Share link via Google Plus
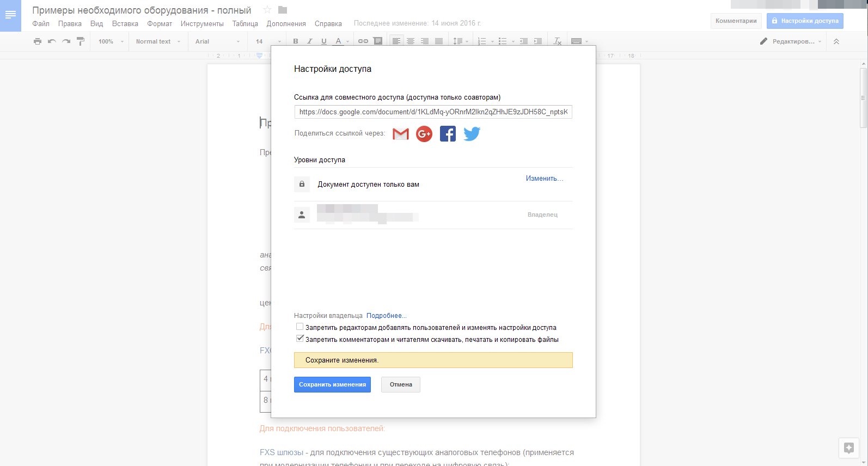This screenshot has width=868, height=466. click(424, 134)
